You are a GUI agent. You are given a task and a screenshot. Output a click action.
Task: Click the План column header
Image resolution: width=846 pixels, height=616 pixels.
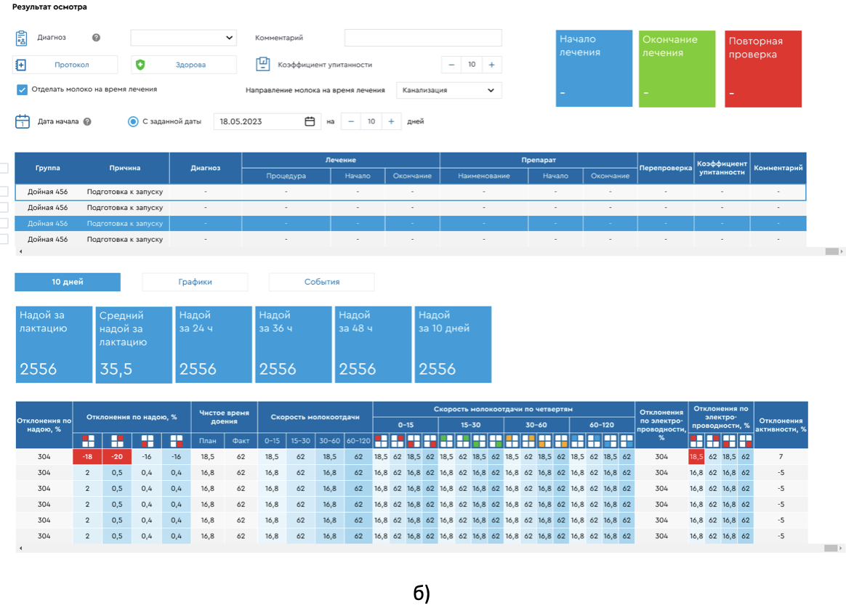point(208,441)
